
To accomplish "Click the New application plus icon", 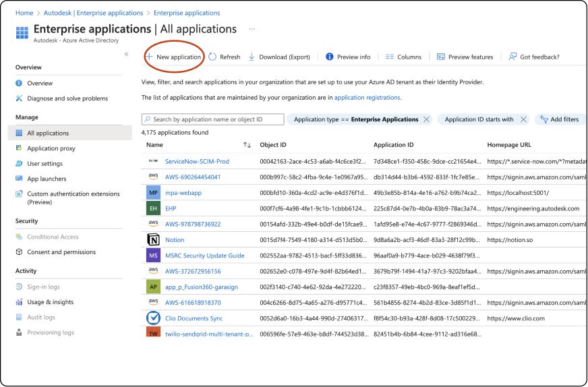I will [149, 57].
